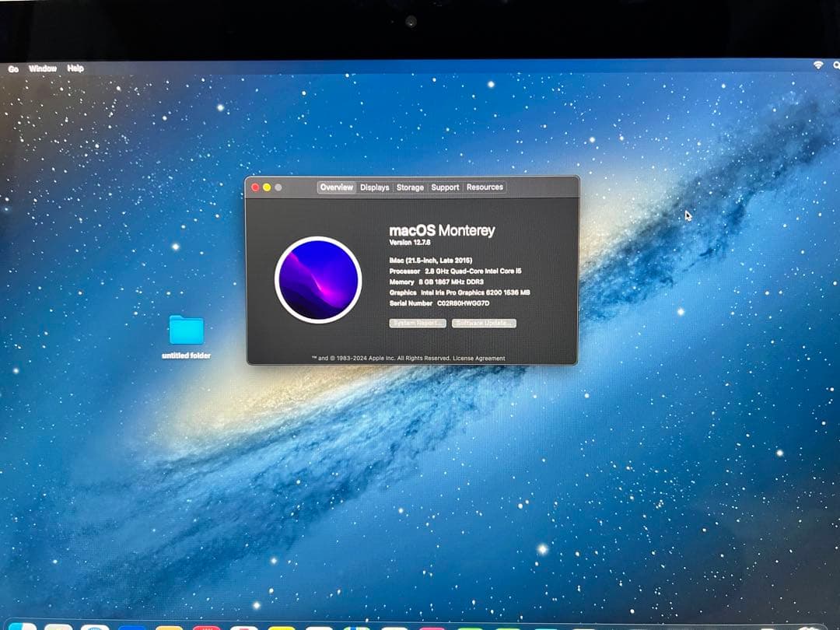Minimize the About This Mac window
Viewport: 840px width, 630px height.
coord(266,187)
